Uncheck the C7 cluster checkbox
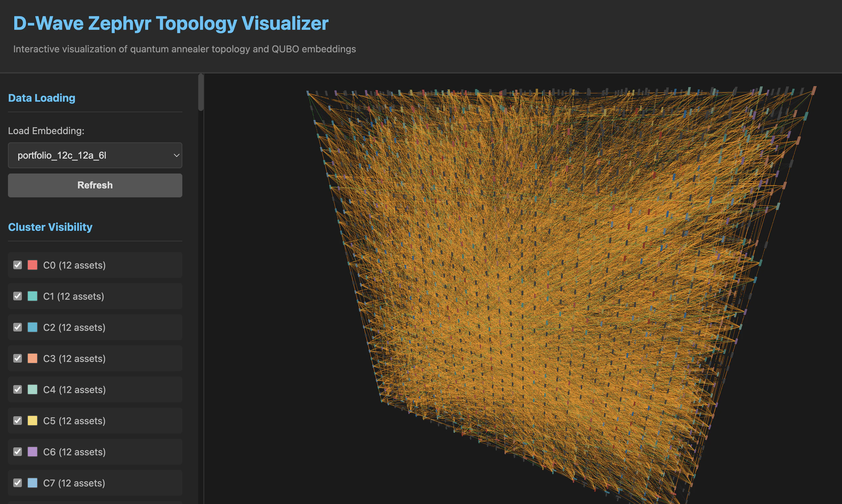Image resolution: width=842 pixels, height=504 pixels. tap(18, 482)
